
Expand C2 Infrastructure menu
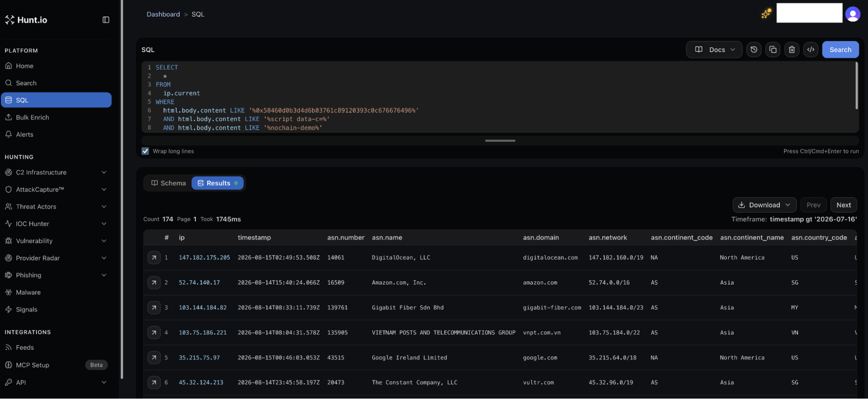click(x=56, y=172)
